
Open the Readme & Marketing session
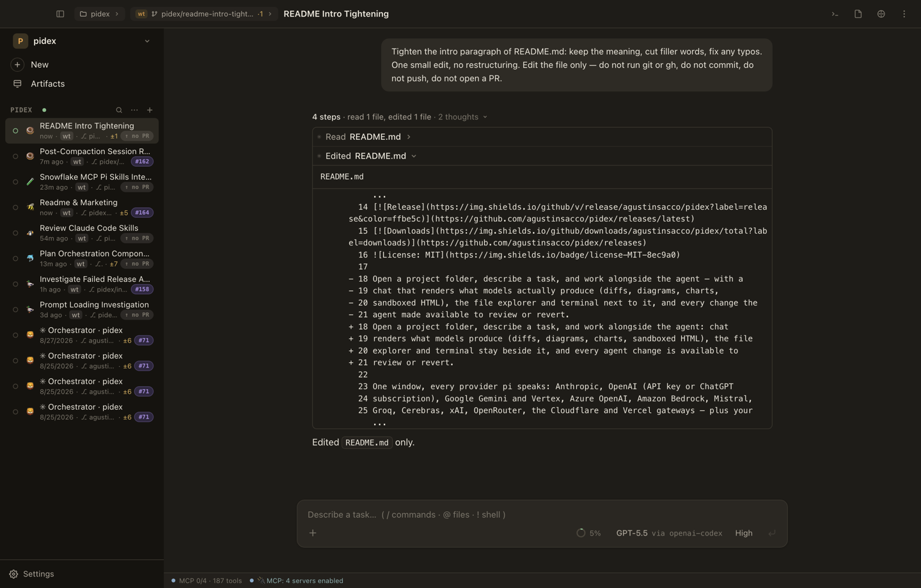coord(82,207)
